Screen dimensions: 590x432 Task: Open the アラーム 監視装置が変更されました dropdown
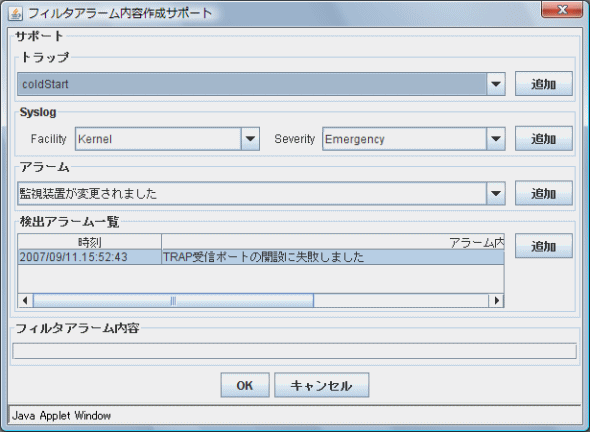pyautogui.click(x=261, y=193)
